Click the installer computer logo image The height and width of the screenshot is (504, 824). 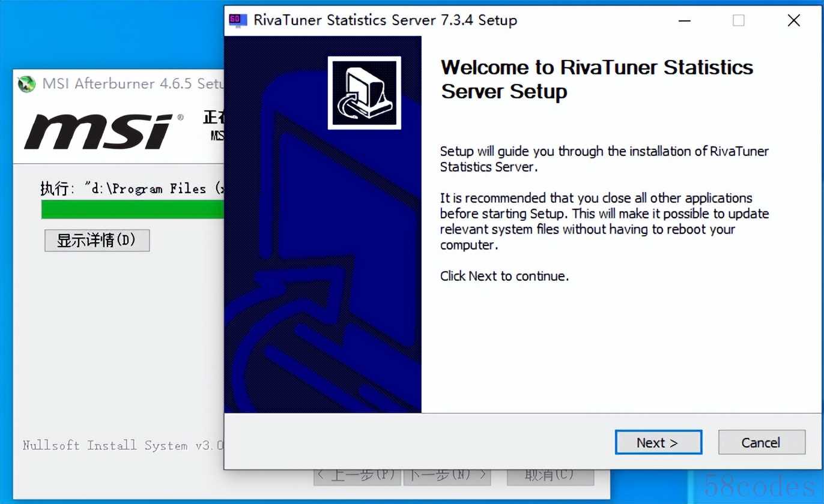pyautogui.click(x=364, y=93)
